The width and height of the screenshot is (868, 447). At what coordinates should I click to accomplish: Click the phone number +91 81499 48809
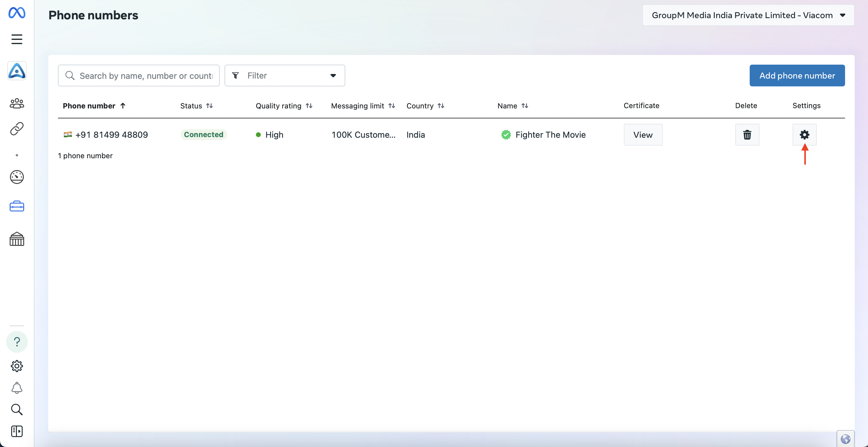[x=112, y=134]
